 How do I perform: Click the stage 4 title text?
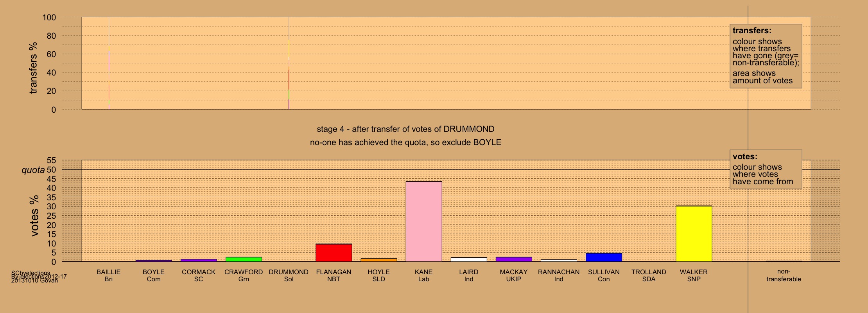[405, 129]
